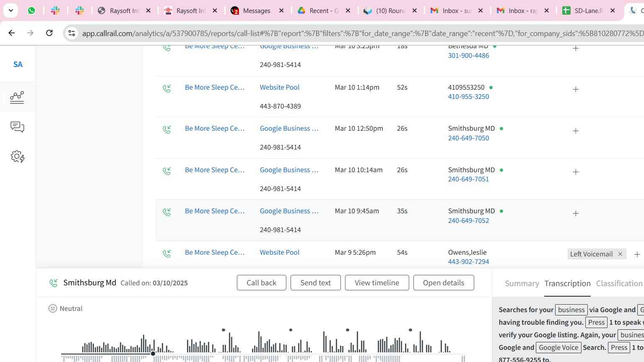This screenshot has width=644, height=362.
Task: Open Website Pool source on Mar 10 1:14pm row
Action: [280, 87]
